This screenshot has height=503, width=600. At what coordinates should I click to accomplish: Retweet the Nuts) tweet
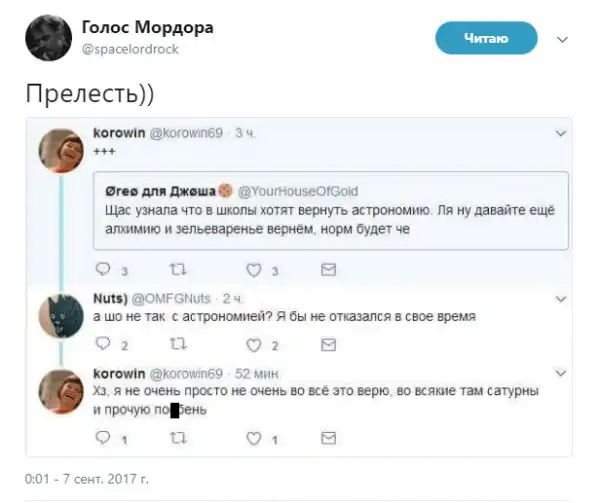(x=177, y=344)
